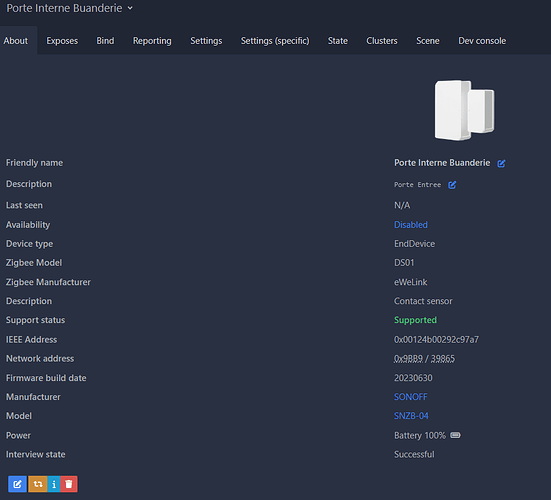Viewport: 551px width, 500px height.
Task: Open the Exposes tab
Action: pyautogui.click(x=62, y=41)
